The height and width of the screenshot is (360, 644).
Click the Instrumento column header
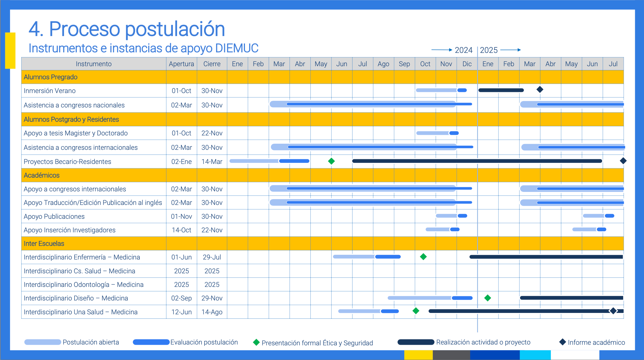pos(94,64)
